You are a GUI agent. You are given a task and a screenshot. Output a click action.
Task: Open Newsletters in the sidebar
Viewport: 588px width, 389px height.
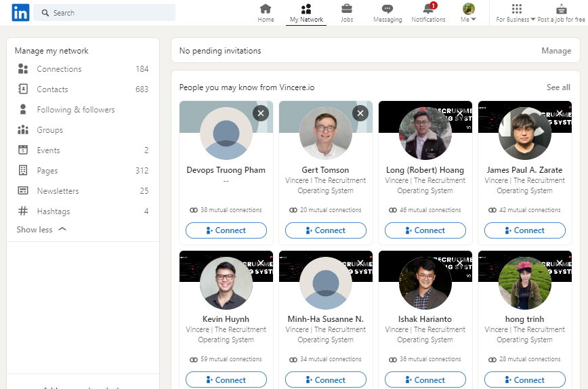(83, 191)
